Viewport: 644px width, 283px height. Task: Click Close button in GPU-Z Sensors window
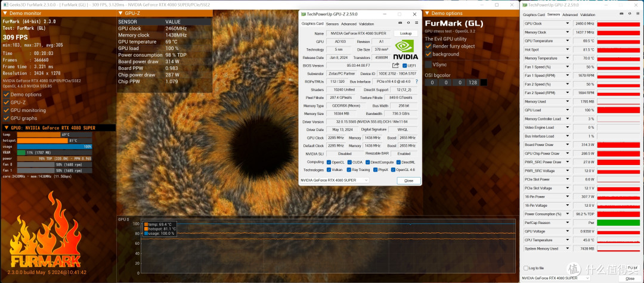pos(629,278)
